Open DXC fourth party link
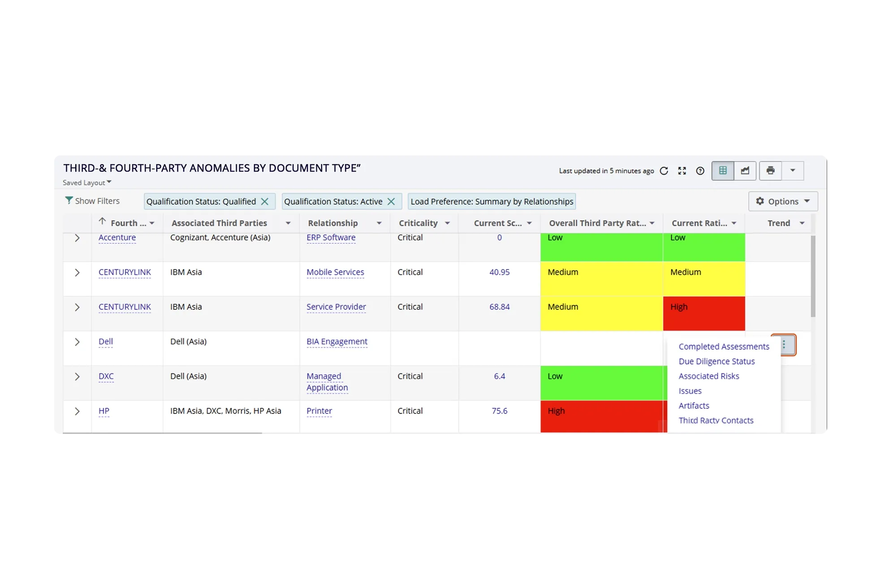 106,376
